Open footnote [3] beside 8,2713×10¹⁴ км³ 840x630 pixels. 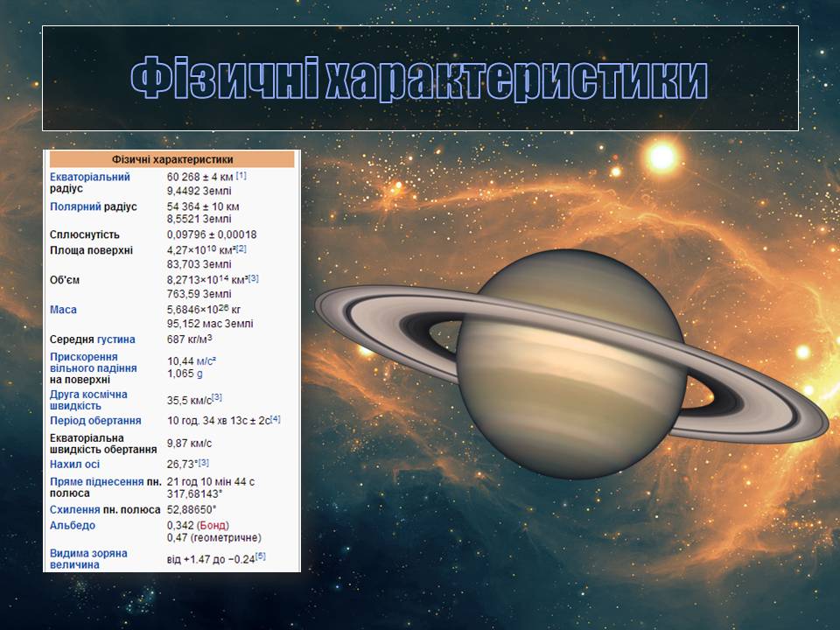click(x=254, y=278)
